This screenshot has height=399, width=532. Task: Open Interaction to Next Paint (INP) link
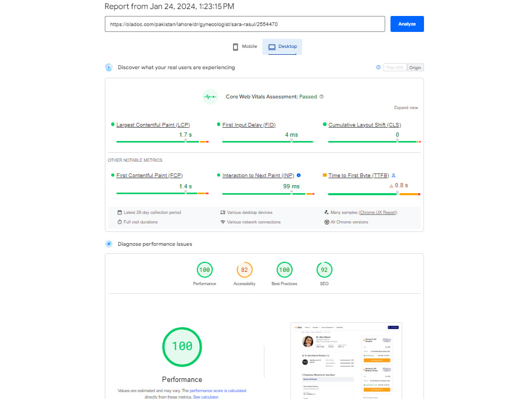point(258,176)
